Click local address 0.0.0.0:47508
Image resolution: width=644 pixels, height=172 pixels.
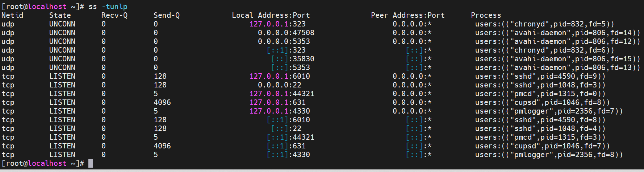(x=286, y=33)
